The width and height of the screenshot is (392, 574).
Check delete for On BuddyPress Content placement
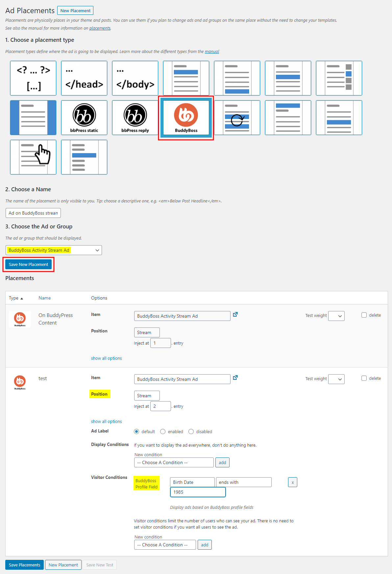click(x=364, y=315)
